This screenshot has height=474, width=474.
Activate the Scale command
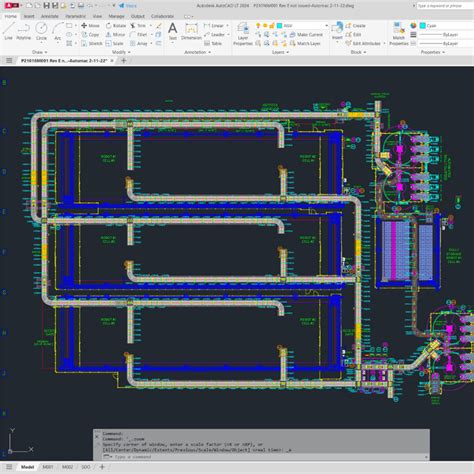(x=114, y=44)
